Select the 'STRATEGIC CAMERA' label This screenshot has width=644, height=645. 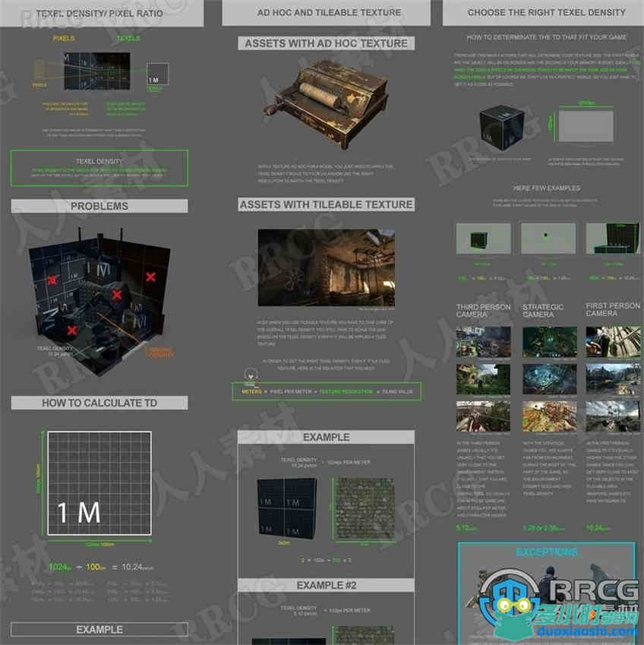[543, 311]
